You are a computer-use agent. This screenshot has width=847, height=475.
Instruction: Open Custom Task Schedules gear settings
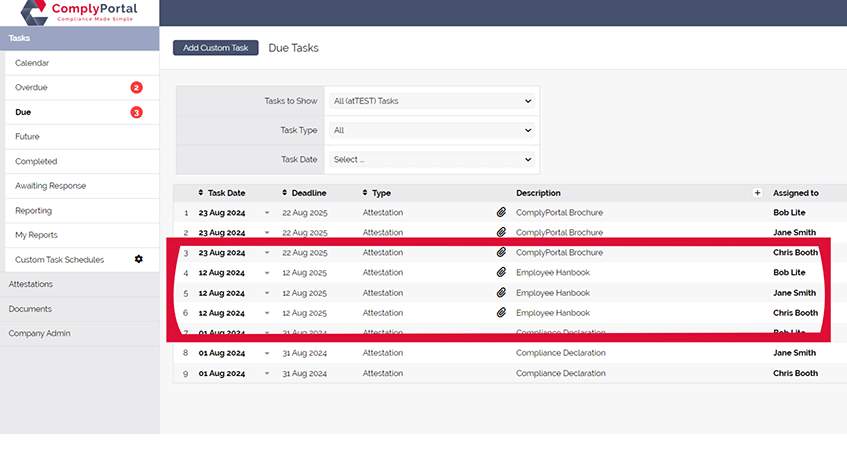(x=139, y=260)
